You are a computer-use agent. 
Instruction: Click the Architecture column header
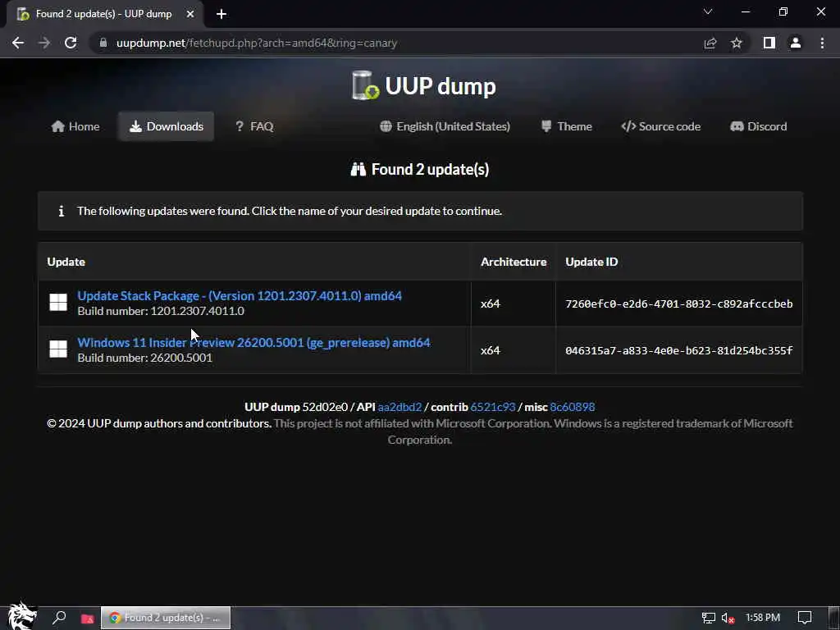[x=514, y=262]
